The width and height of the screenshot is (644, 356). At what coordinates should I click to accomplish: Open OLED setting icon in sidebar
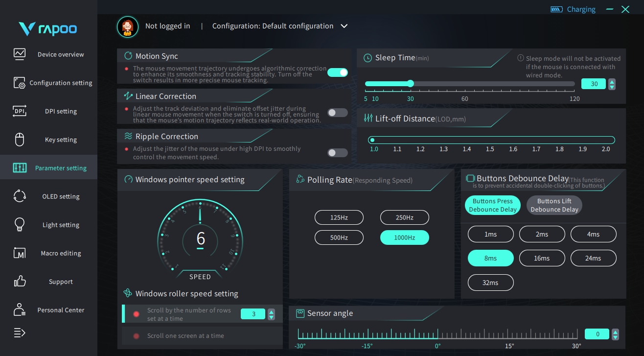pyautogui.click(x=20, y=196)
